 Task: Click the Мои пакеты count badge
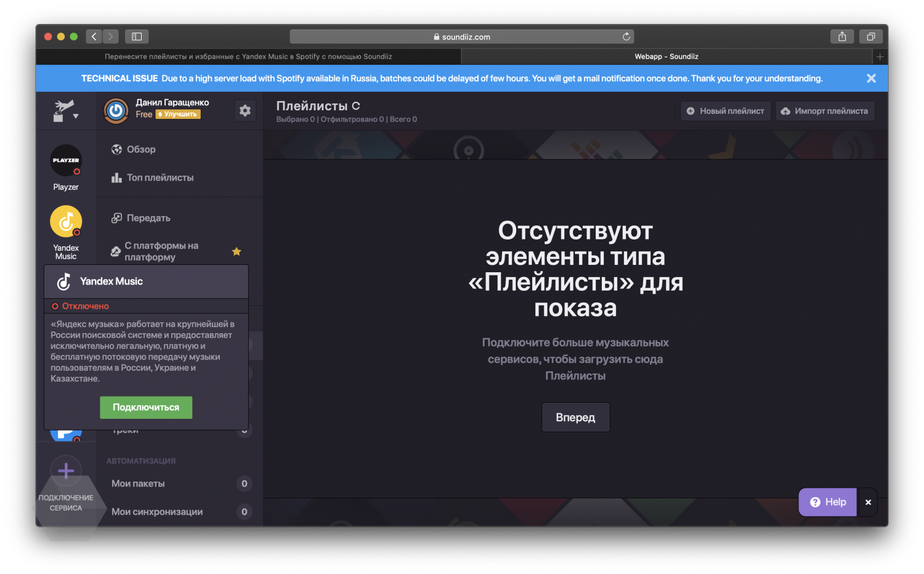tap(245, 483)
